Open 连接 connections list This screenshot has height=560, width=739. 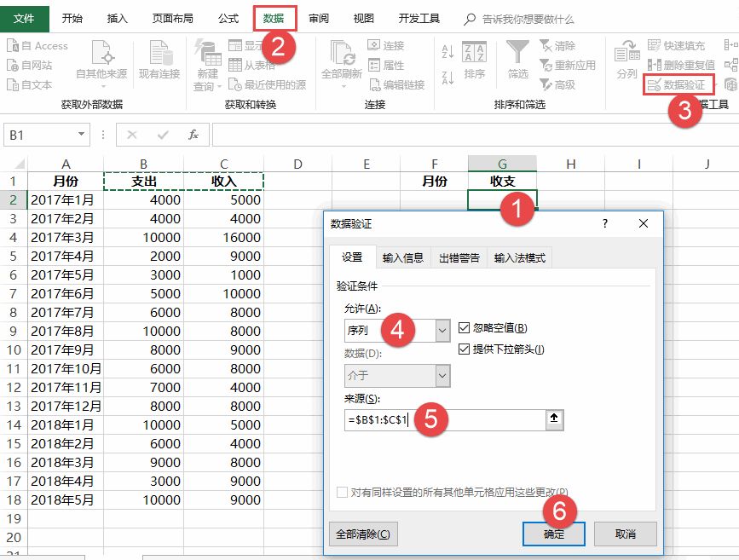(386, 46)
